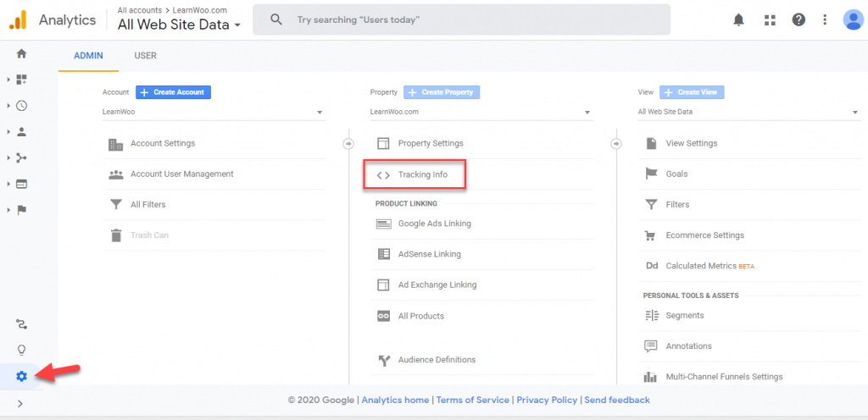Click arrow between Property and View columns
The height and width of the screenshot is (420, 868).
(x=616, y=144)
